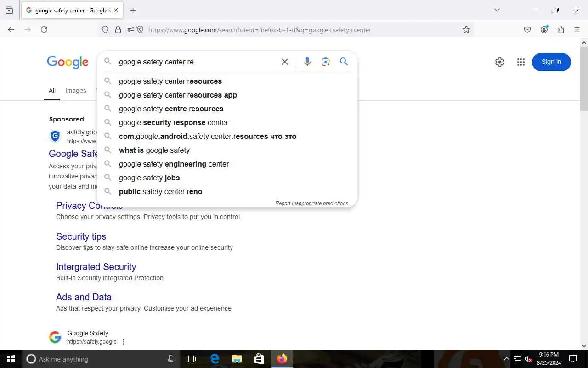Viewport: 588px width, 368px height.
Task: Select suggestion public safety center reno
Action: [227, 191]
